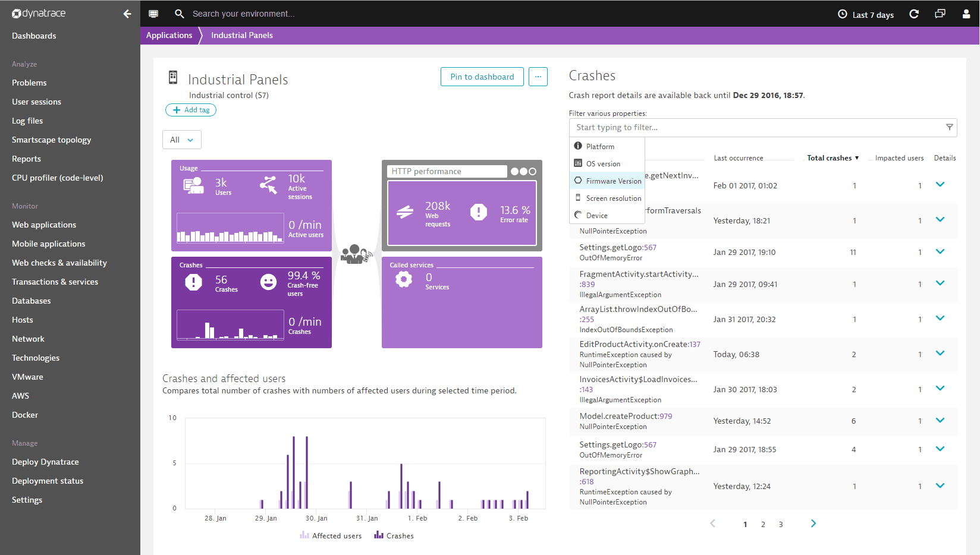Open the Last 7 days timeframe selector
Viewport: 980px width, 555px height.
[866, 14]
